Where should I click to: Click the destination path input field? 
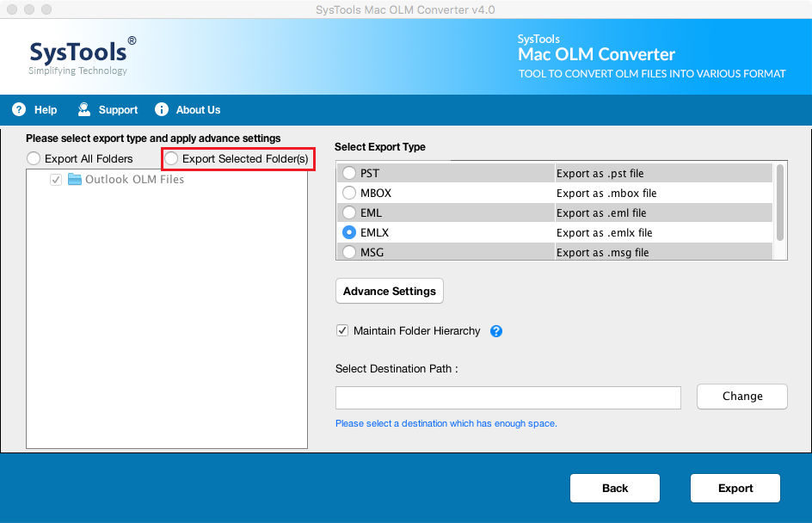[x=508, y=397]
